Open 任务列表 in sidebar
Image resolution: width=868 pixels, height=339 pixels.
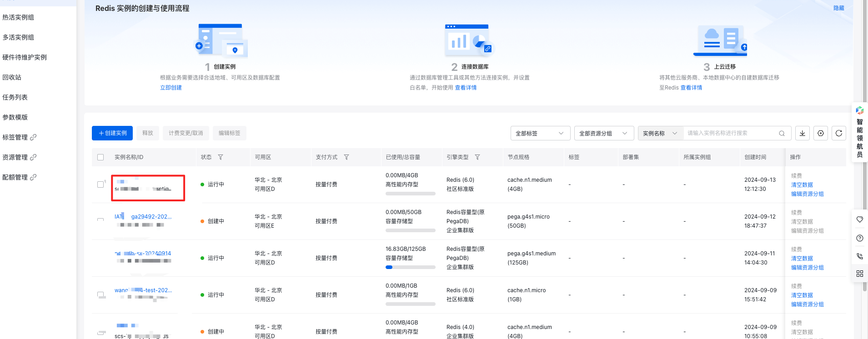click(x=15, y=97)
